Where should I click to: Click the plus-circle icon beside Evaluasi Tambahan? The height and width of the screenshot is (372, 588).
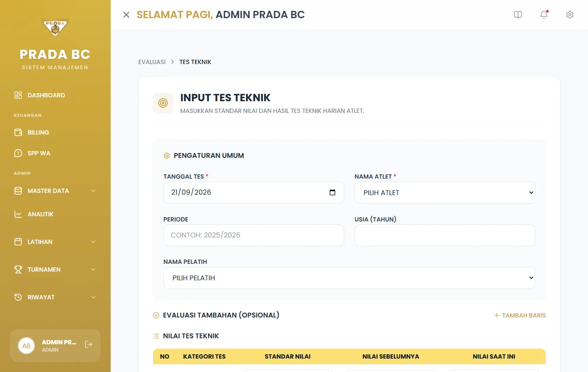[156, 315]
